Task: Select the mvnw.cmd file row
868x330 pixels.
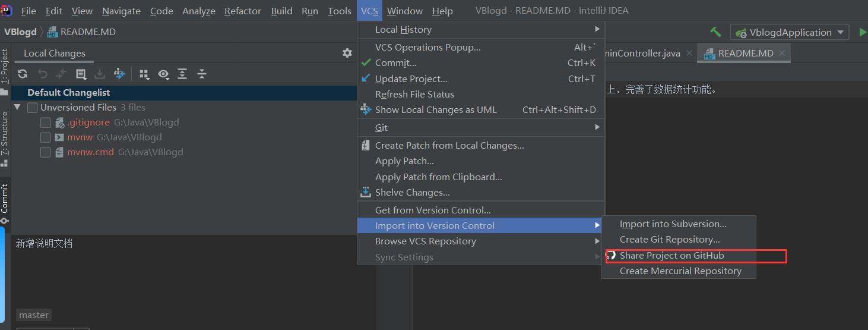Action: [184, 152]
